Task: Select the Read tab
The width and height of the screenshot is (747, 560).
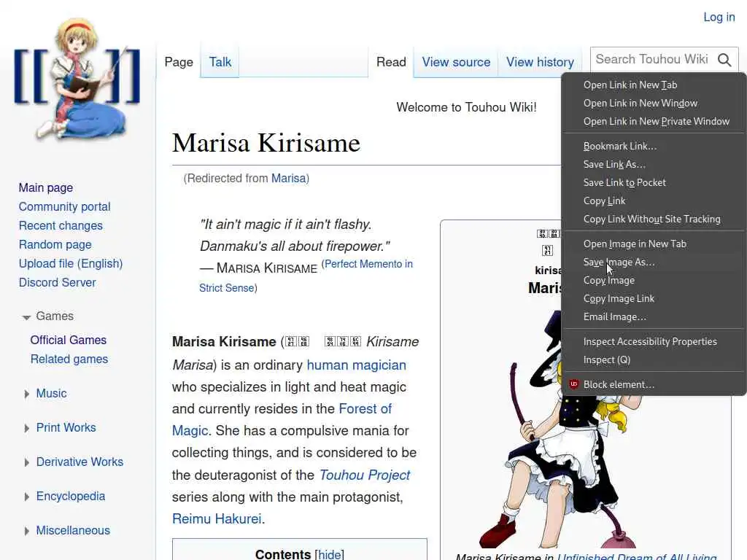Action: (x=391, y=62)
